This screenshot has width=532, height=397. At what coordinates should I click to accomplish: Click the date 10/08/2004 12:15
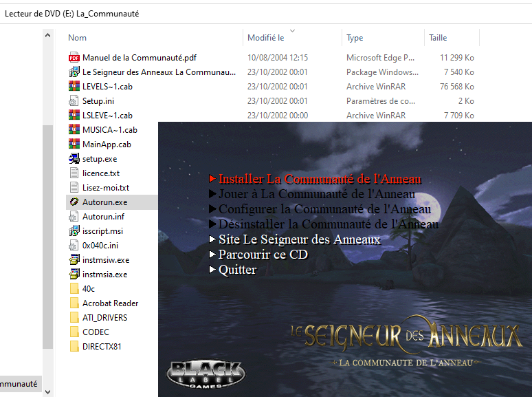[x=278, y=58]
